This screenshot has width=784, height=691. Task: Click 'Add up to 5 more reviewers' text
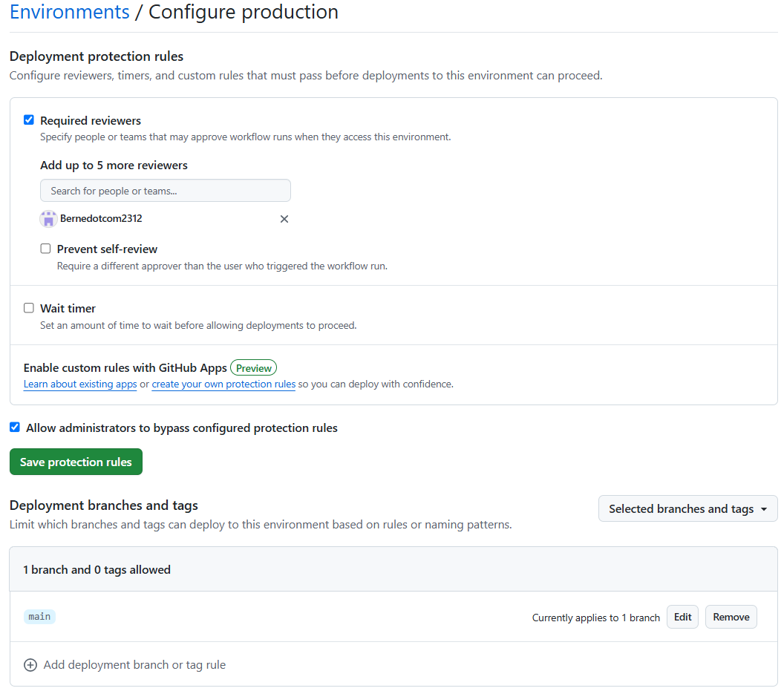pos(114,165)
